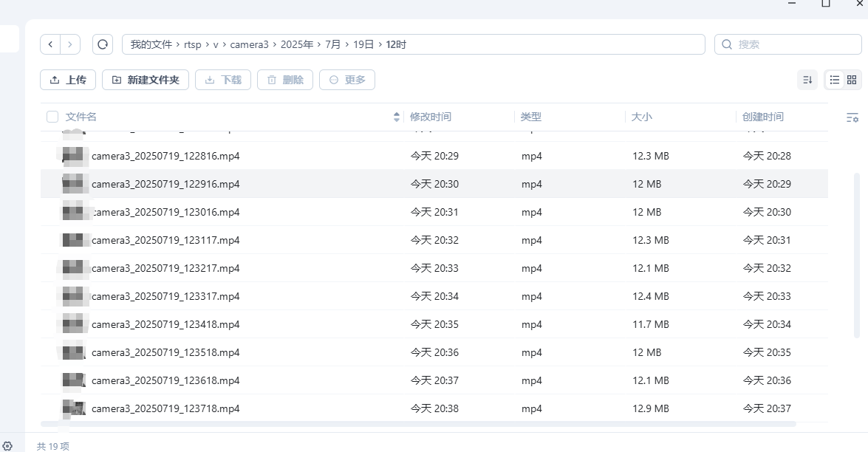Click the 新建文件夹 button
868x452 pixels.
tap(146, 80)
